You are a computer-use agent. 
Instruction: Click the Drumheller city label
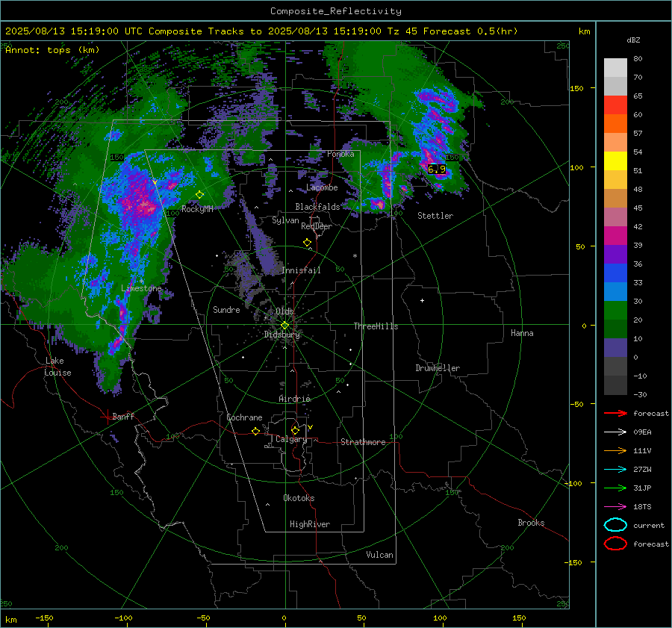(x=438, y=368)
